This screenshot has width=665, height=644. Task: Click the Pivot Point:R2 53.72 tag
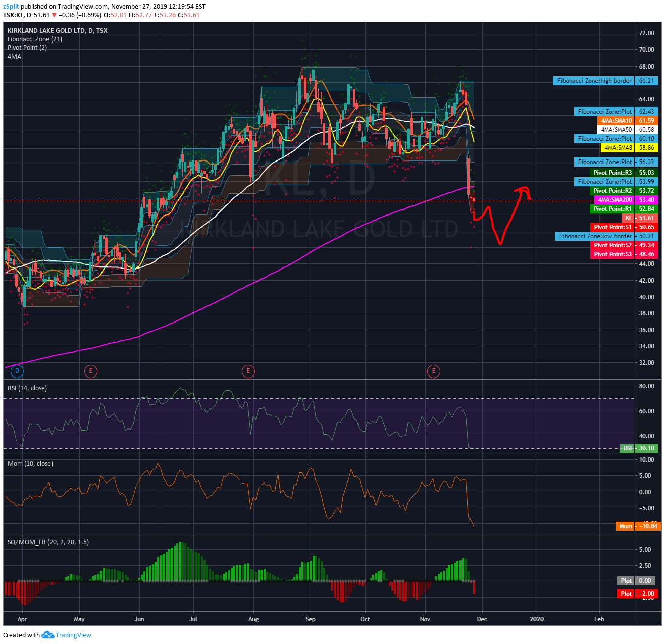coord(624,191)
